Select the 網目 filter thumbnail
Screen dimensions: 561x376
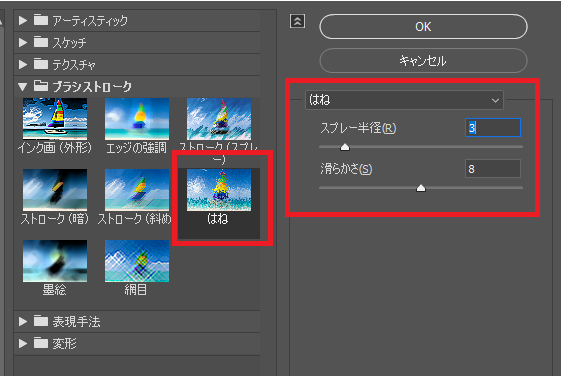(137, 261)
